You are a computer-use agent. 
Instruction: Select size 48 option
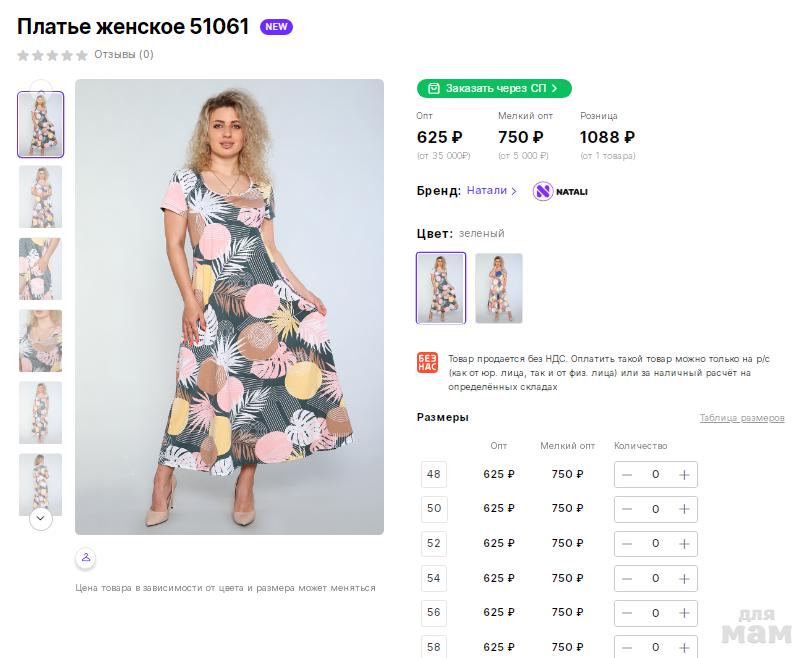(433, 475)
